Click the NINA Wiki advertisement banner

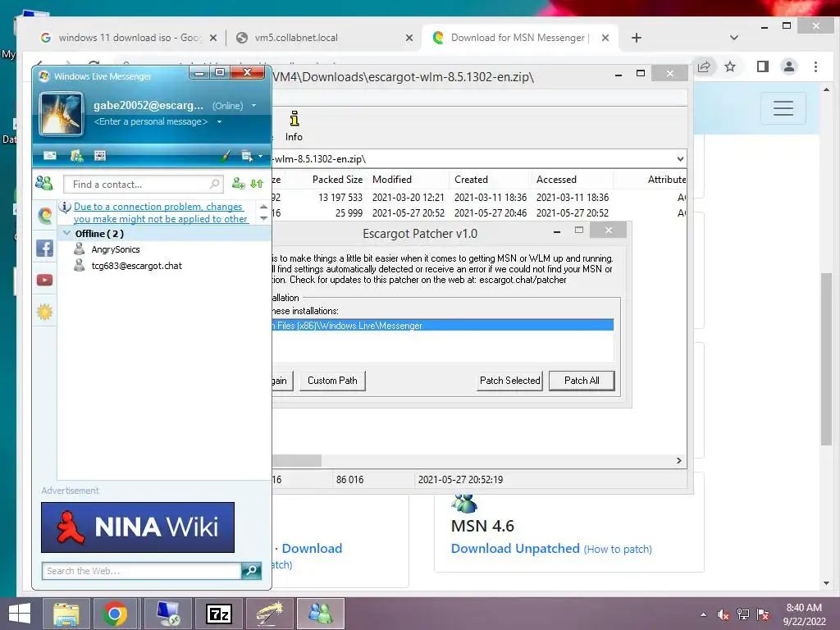(138, 527)
